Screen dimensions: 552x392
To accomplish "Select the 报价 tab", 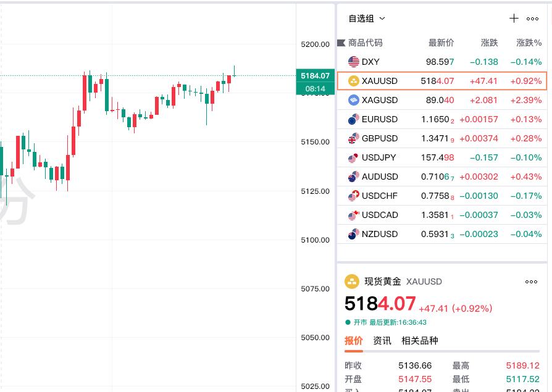I will point(352,340).
